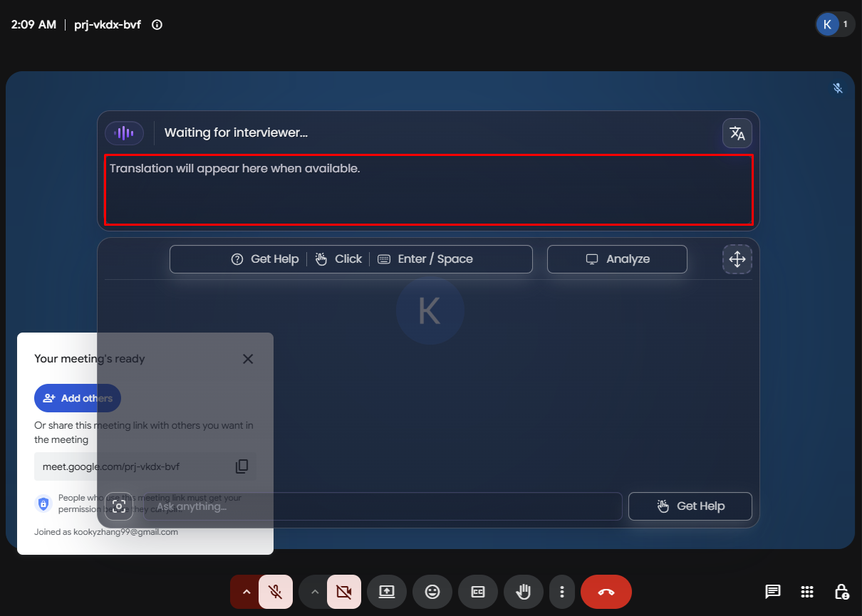Open the translation language icon

(x=737, y=133)
